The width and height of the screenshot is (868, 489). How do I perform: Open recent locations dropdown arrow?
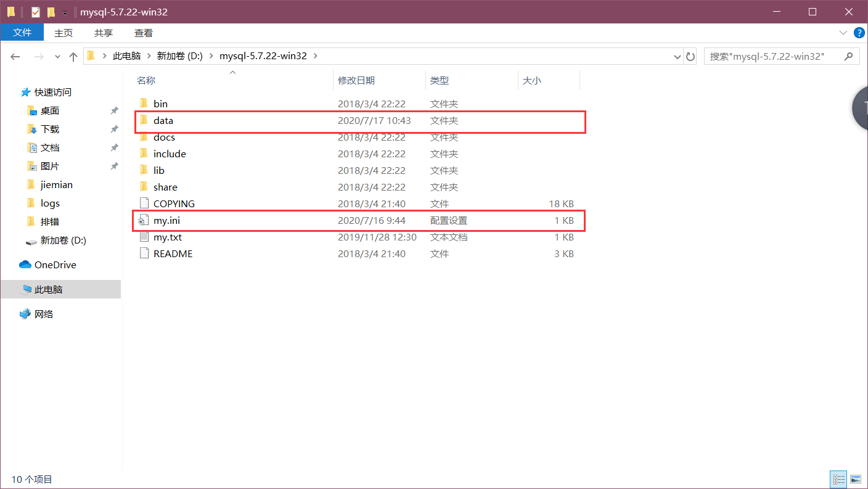pos(57,57)
